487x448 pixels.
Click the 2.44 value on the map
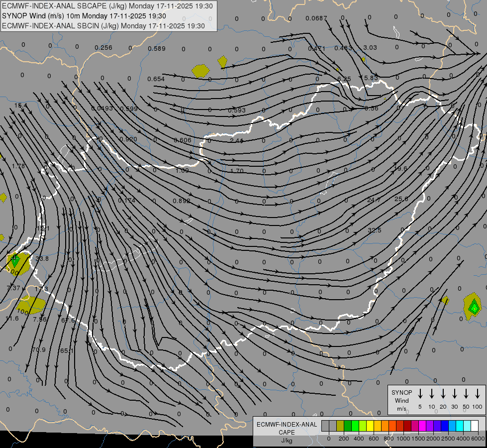pos(236,140)
